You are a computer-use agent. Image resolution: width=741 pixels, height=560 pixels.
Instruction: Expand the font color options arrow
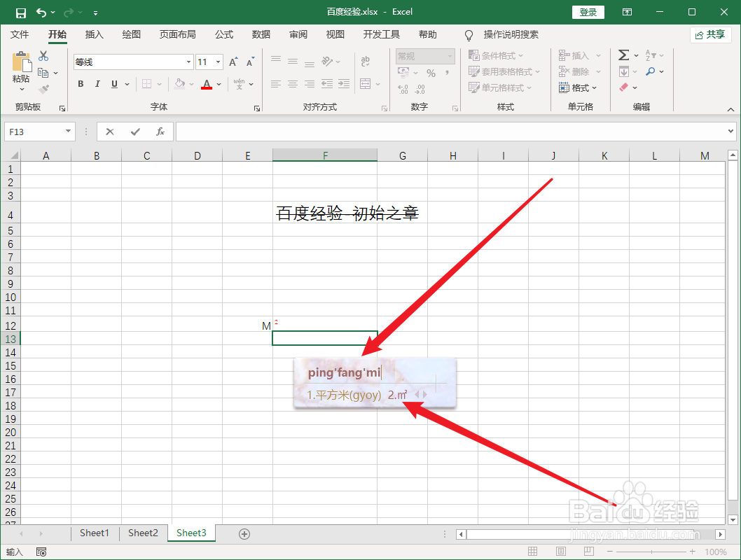coord(219,84)
